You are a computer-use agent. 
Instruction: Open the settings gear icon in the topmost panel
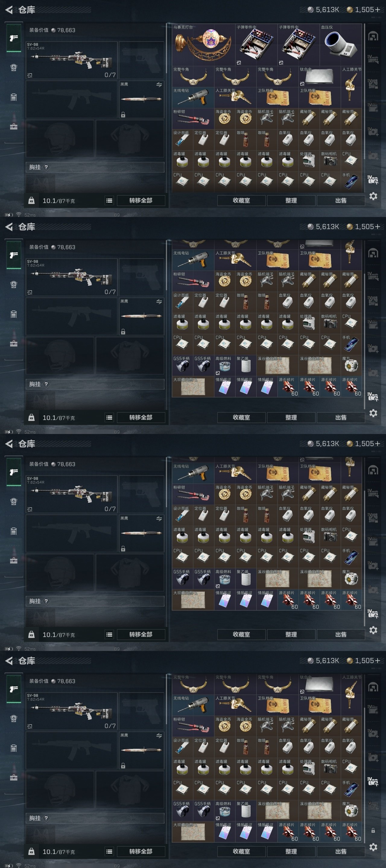pyautogui.click(x=373, y=196)
